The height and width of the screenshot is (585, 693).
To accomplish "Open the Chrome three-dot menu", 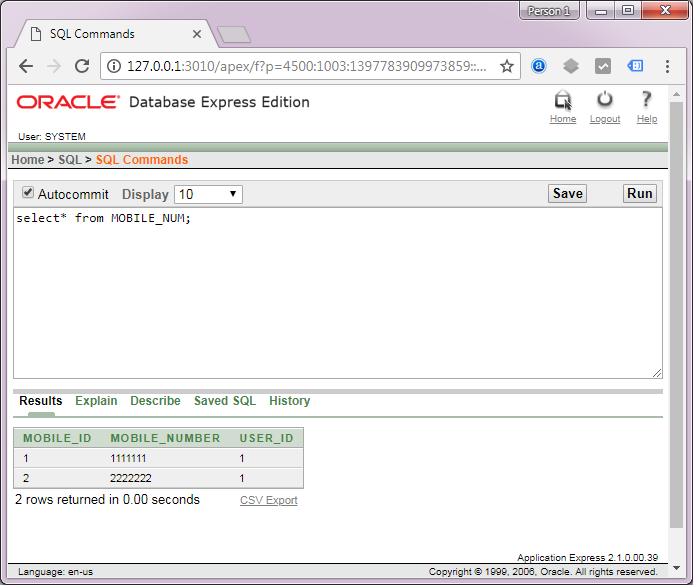I will point(667,66).
